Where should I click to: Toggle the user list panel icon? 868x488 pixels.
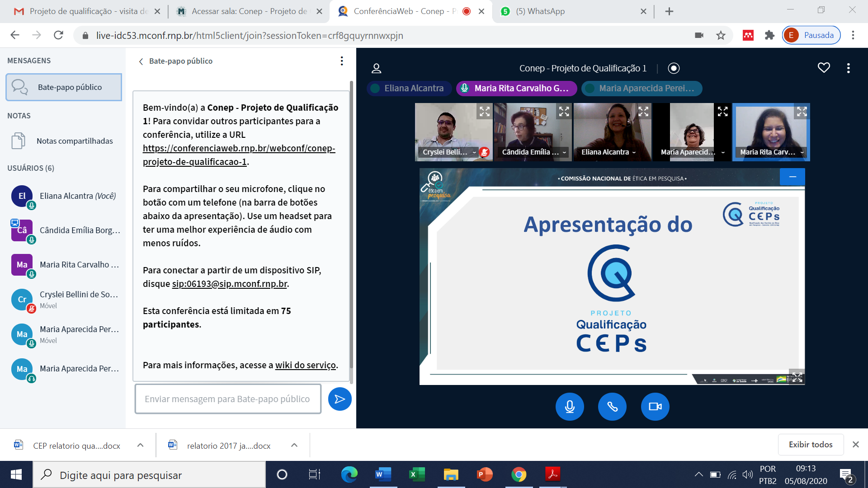coord(376,68)
